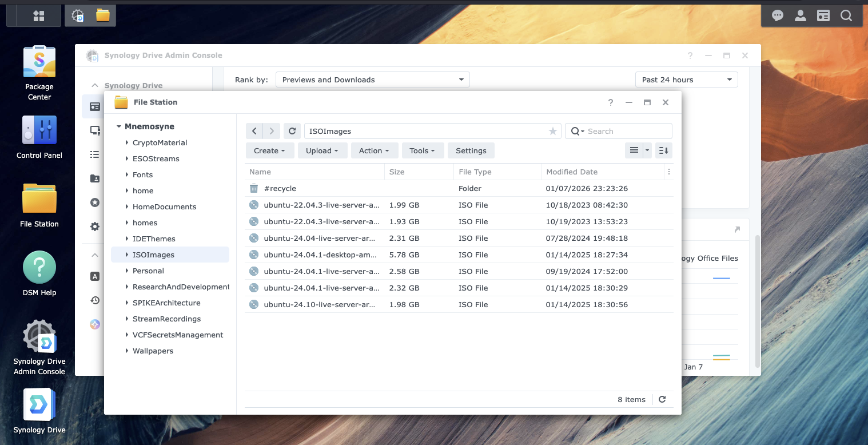Open the widgets panel icon

click(823, 16)
